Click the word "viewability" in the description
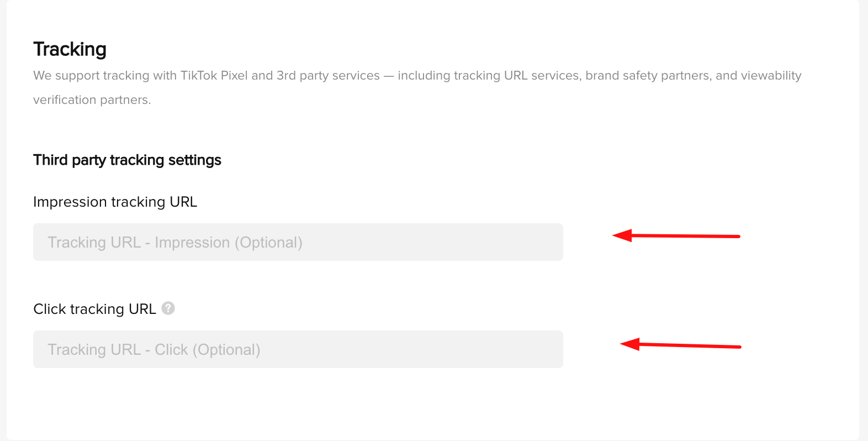868x441 pixels. [771, 76]
